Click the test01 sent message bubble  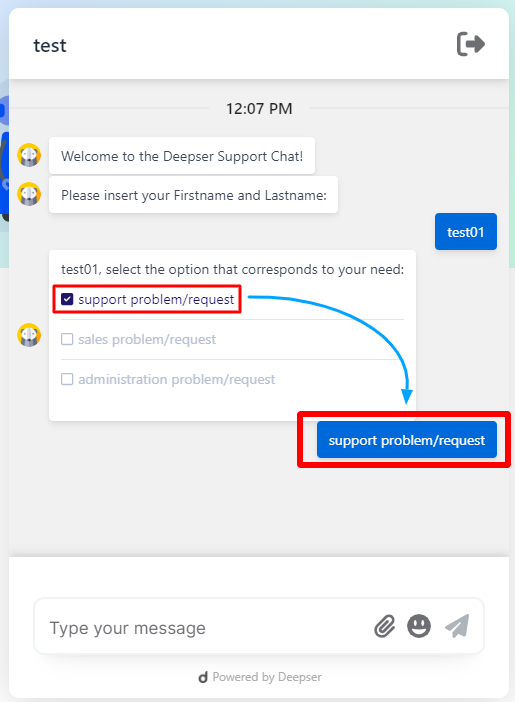click(466, 231)
